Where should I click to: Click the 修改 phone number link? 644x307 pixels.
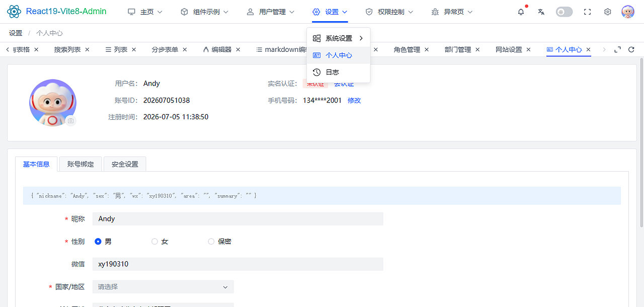354,100
